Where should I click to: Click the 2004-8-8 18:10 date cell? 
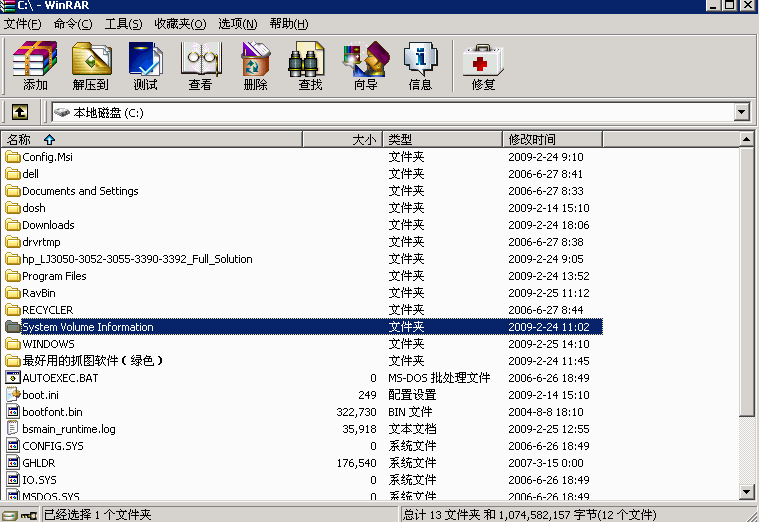[546, 412]
